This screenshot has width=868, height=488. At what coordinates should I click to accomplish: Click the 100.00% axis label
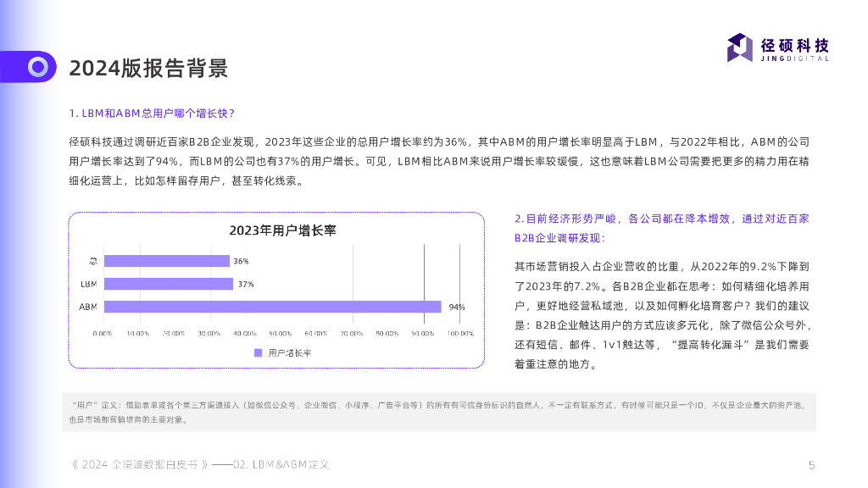pos(460,333)
